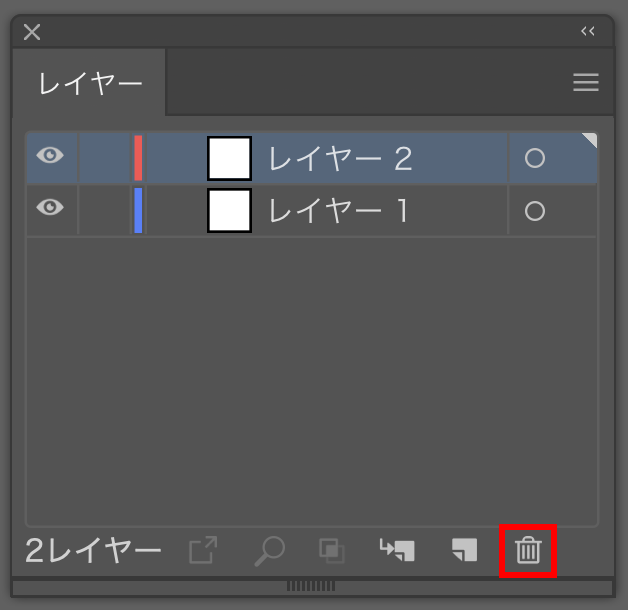Open the layers panel hamburger menu

coord(586,82)
